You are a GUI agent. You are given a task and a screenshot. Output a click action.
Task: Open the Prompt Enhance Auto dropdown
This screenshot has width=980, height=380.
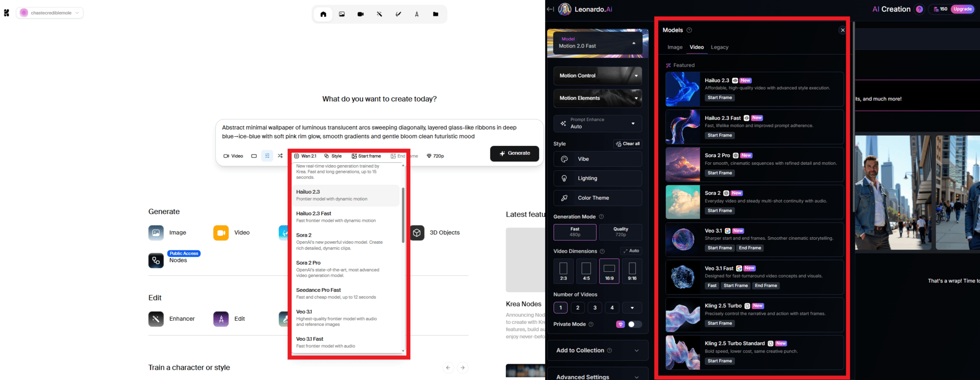(x=598, y=123)
